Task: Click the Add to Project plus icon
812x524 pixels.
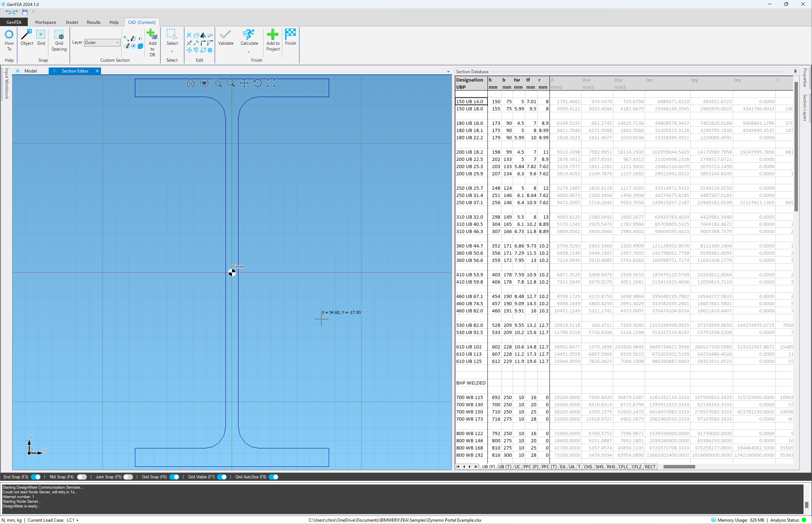Action: (x=273, y=35)
